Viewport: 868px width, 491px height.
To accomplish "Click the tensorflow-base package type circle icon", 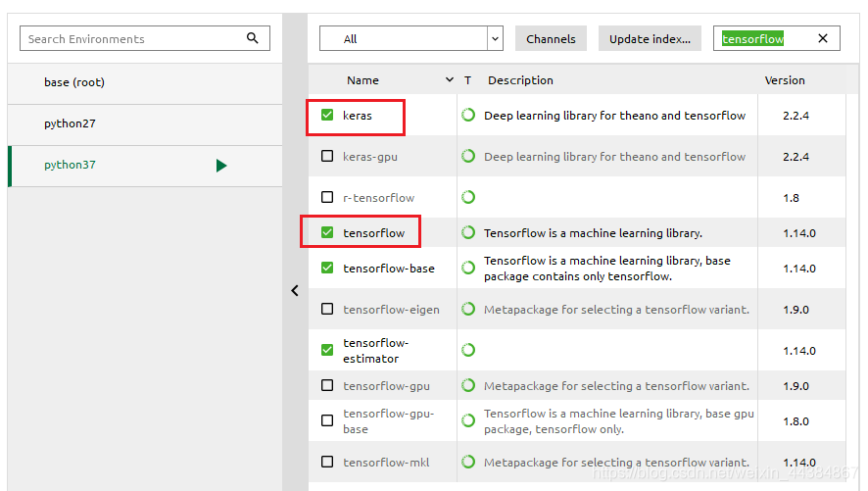I will (x=468, y=268).
